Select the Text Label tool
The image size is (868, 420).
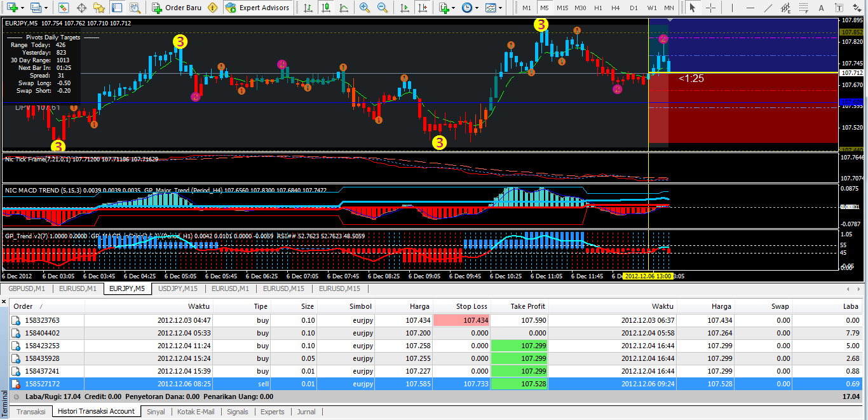[x=840, y=8]
